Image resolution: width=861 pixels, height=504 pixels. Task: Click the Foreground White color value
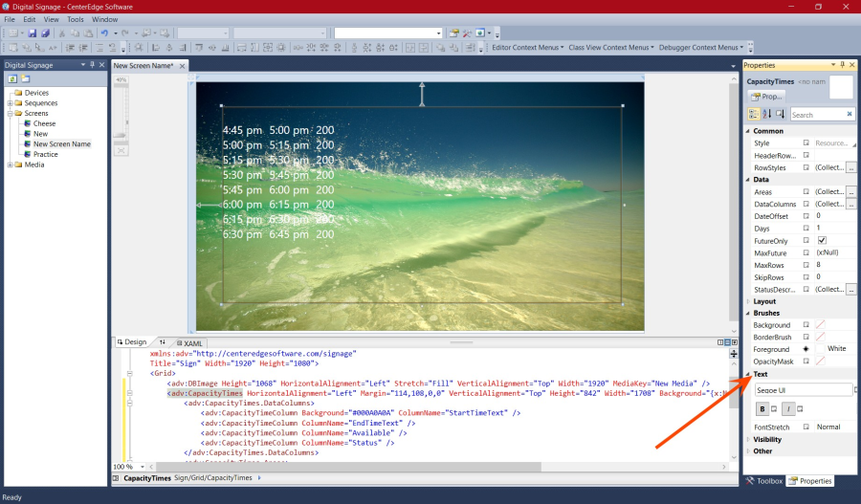click(836, 349)
